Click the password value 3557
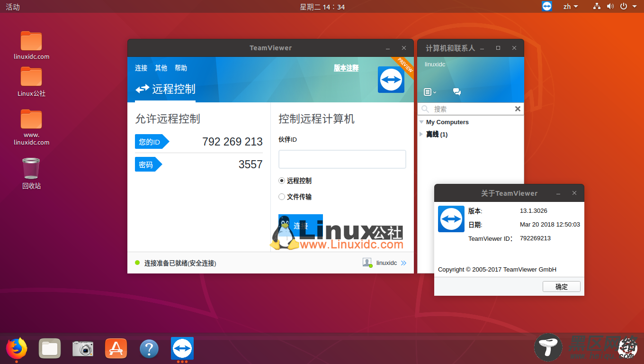Screen dimensions: 644x364 (x=250, y=164)
